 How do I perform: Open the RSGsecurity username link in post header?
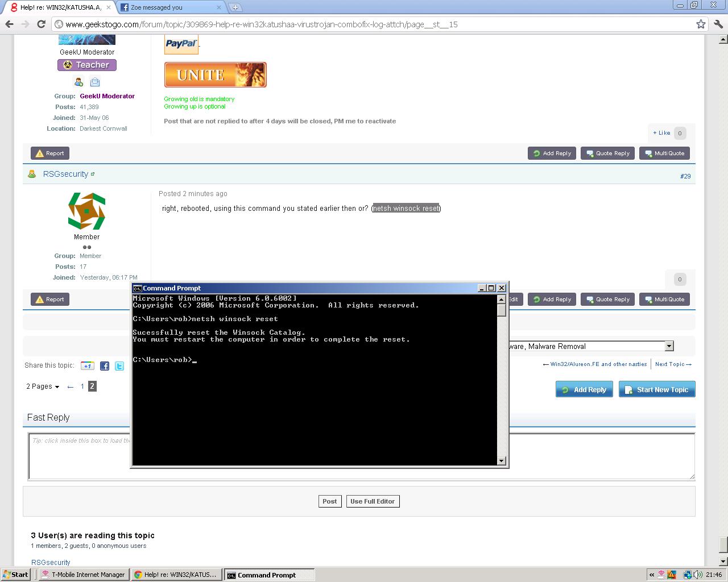[x=65, y=174]
